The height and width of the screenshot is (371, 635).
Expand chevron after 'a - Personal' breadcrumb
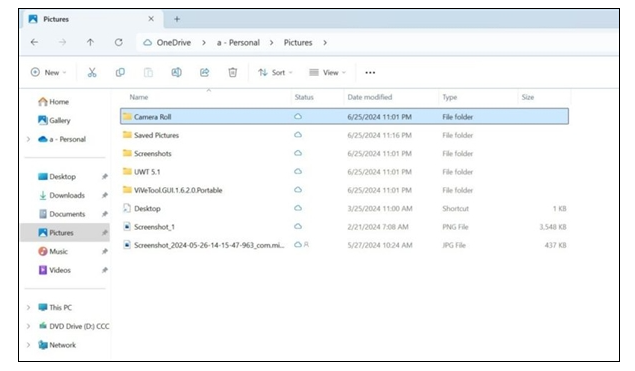(x=271, y=43)
